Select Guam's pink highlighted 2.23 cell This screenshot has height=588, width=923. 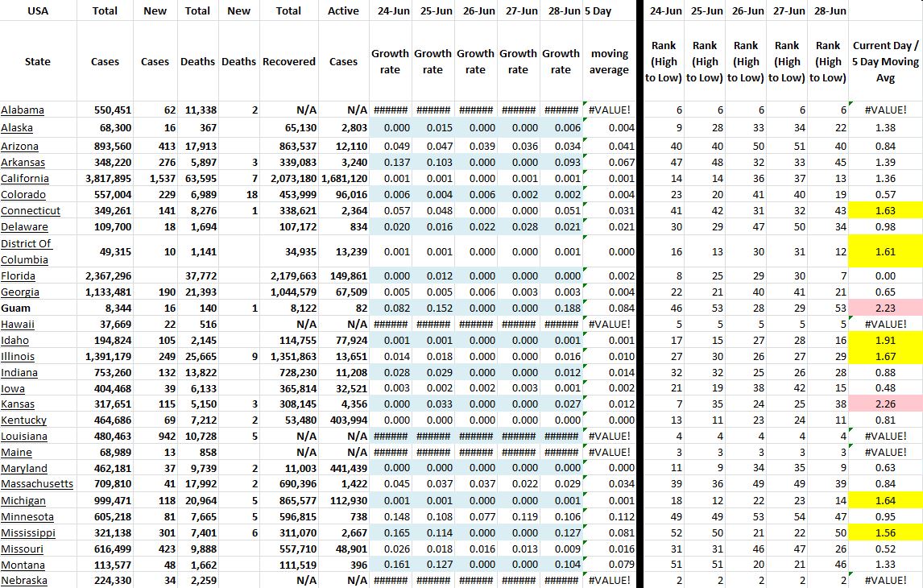(885, 308)
